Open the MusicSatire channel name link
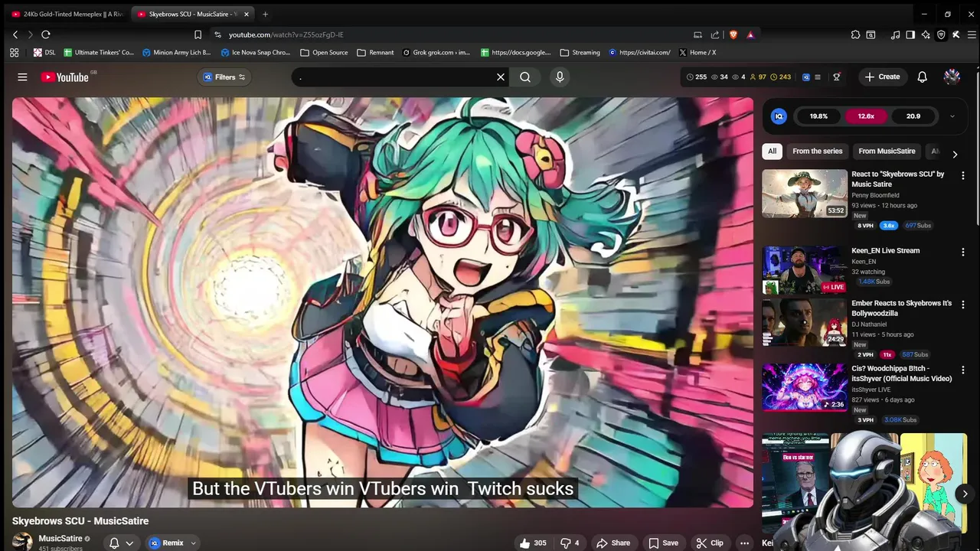The image size is (980, 551). pyautogui.click(x=60, y=539)
